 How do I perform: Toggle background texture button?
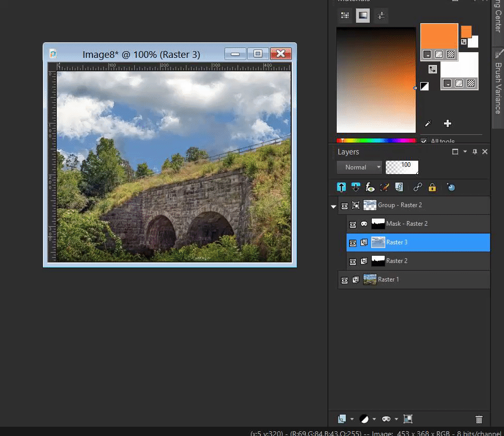pyautogui.click(x=459, y=83)
